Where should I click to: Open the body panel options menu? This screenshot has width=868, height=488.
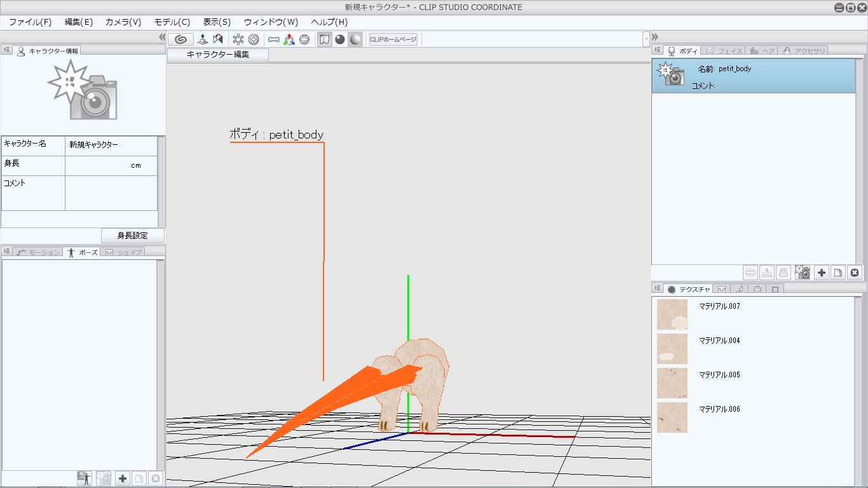pos(657,50)
